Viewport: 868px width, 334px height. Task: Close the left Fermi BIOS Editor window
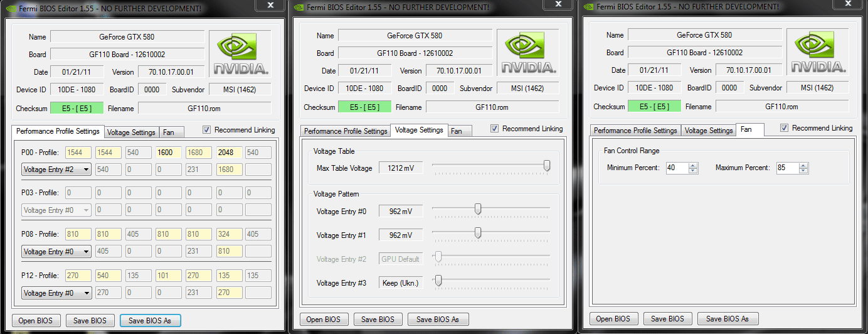pyautogui.click(x=269, y=4)
